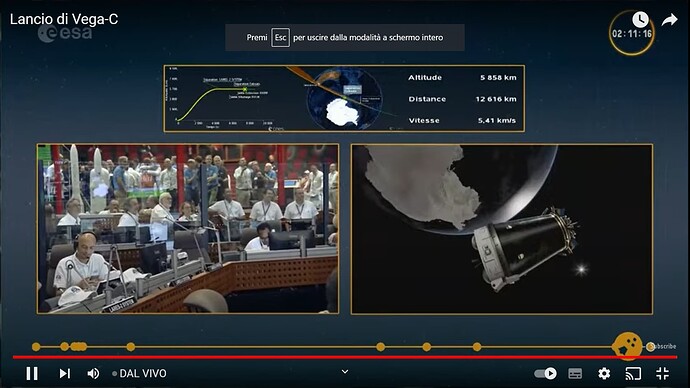This screenshot has height=388, width=690.
Task: Click the first yellow timeline marker
Action: 36,347
